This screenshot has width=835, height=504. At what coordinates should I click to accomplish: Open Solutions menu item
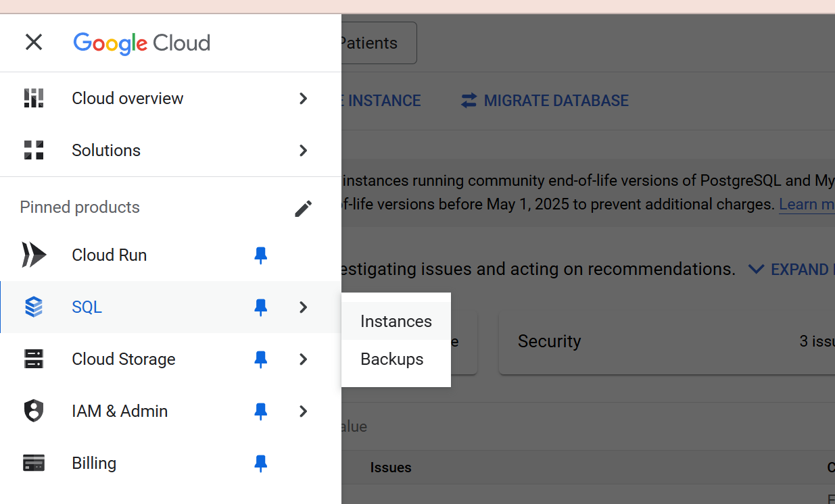click(x=170, y=150)
